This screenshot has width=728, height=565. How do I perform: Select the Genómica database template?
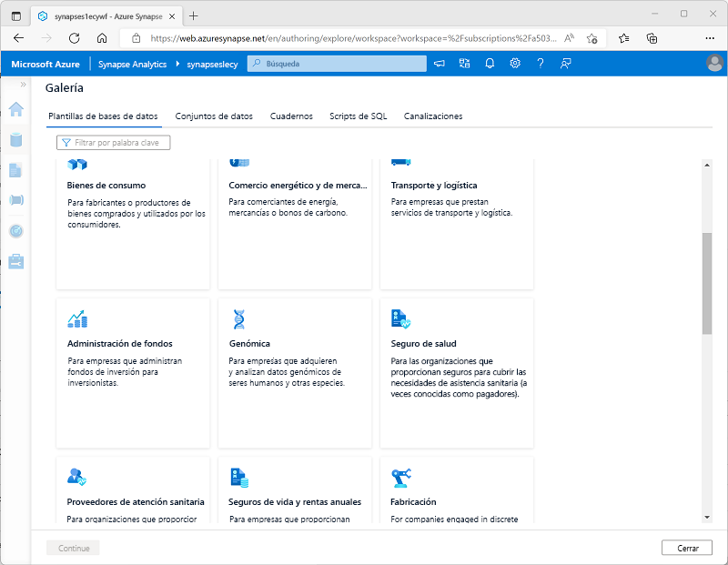point(294,371)
